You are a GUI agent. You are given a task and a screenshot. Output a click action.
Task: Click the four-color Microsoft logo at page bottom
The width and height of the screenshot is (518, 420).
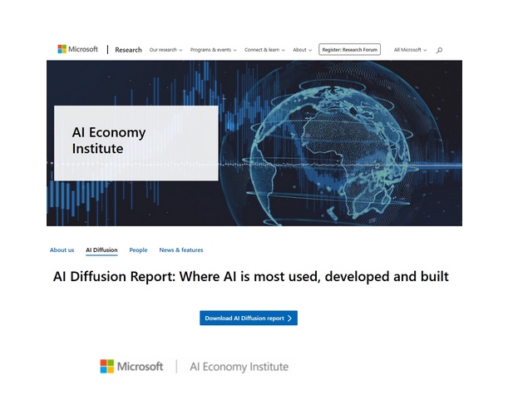(x=107, y=366)
